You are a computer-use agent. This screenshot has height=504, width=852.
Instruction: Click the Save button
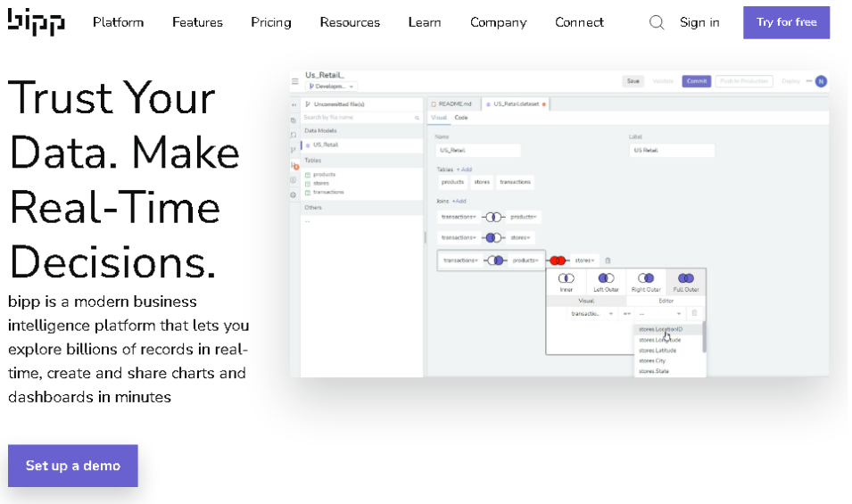[633, 81]
